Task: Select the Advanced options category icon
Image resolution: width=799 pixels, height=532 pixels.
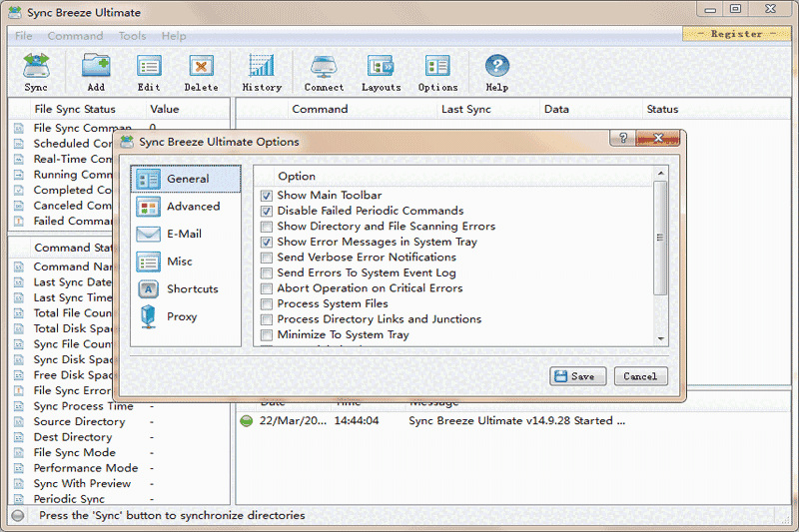Action: pyautogui.click(x=148, y=207)
